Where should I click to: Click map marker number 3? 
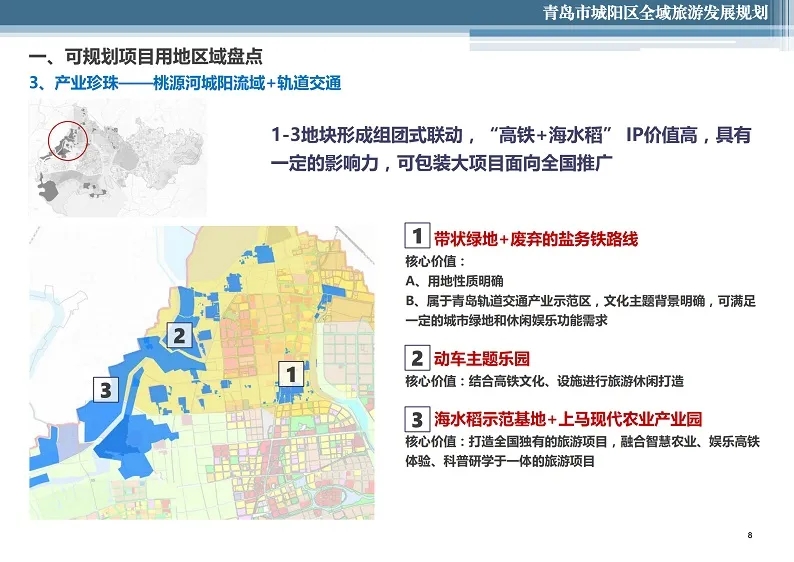(x=108, y=389)
